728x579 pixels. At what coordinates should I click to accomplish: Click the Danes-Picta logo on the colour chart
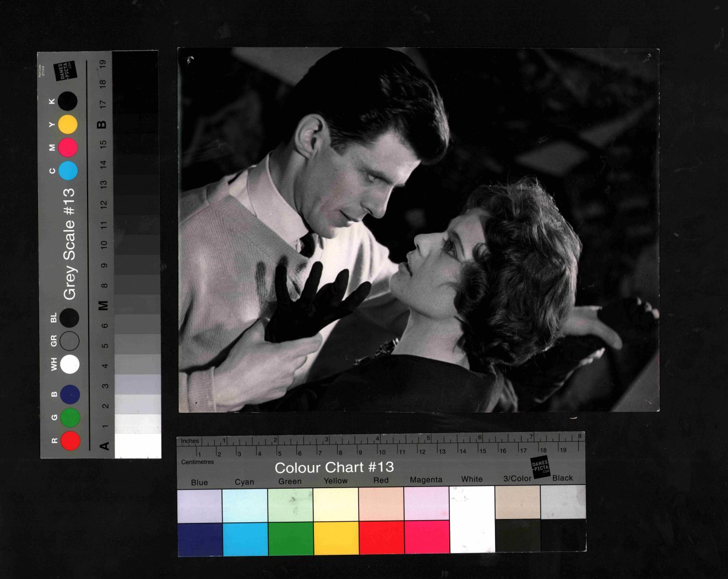tap(540, 467)
